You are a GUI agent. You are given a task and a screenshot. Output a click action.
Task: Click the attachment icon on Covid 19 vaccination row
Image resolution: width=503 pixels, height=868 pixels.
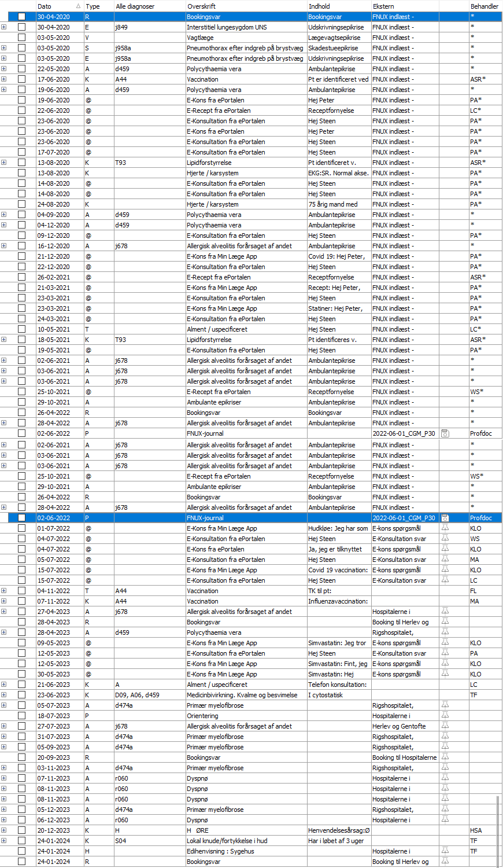445,570
